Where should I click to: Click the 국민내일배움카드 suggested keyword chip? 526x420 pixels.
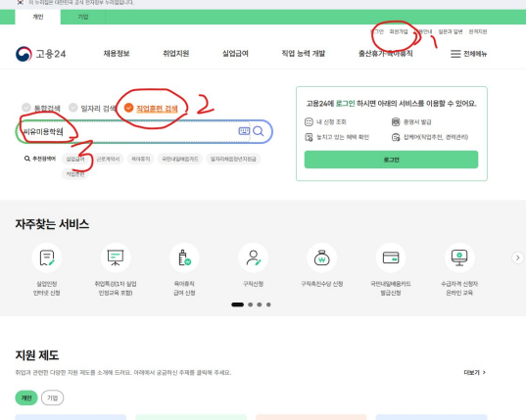coord(180,159)
